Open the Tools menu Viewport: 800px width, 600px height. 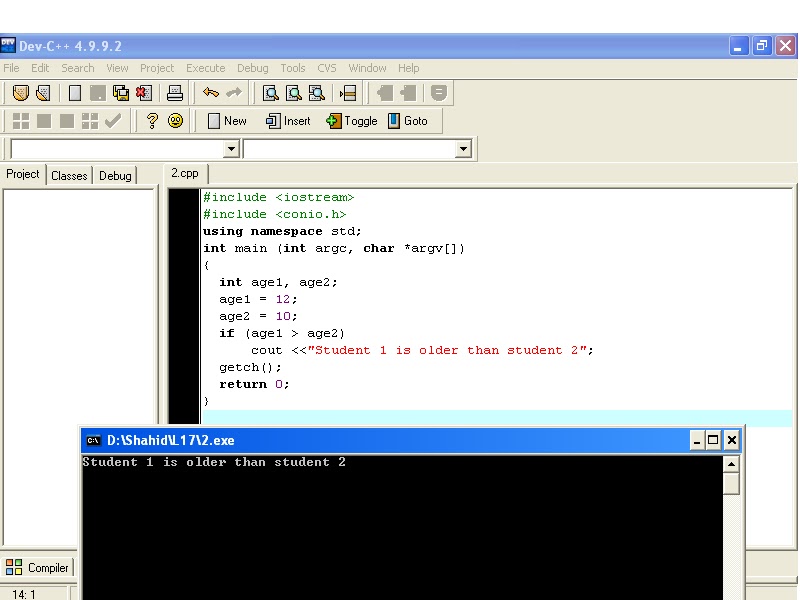tap(293, 68)
